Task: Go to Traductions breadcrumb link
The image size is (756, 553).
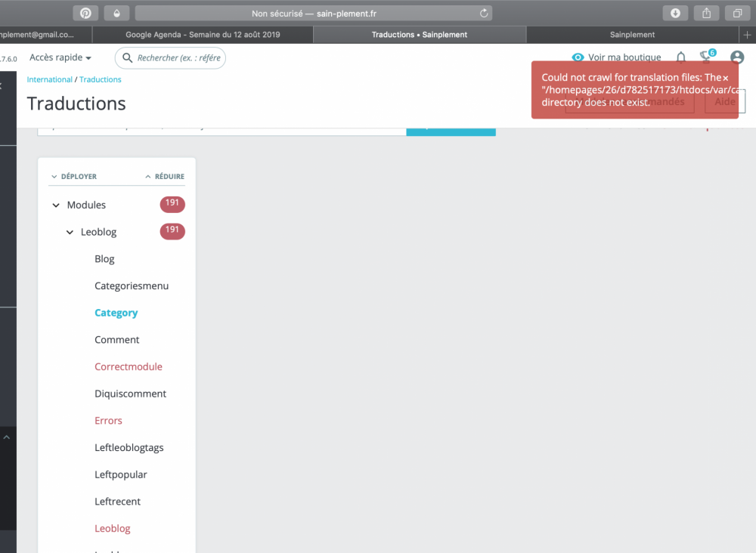Action: [x=101, y=79]
